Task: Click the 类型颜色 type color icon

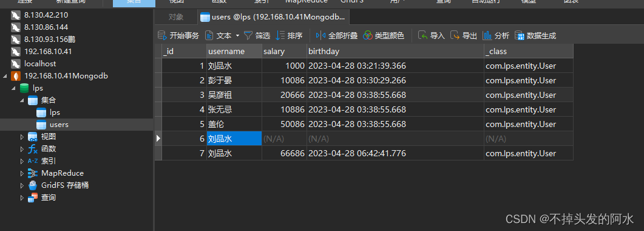Action: [x=368, y=35]
